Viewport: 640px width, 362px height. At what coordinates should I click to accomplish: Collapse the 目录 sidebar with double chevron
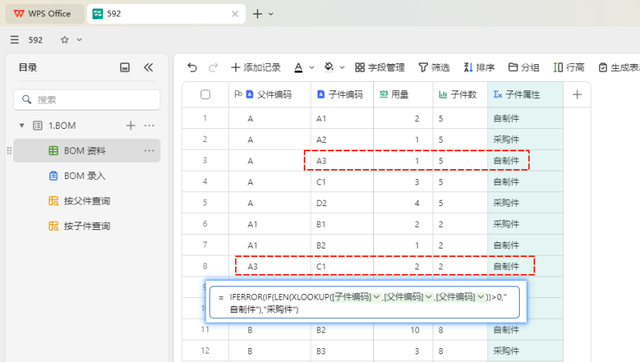point(148,67)
